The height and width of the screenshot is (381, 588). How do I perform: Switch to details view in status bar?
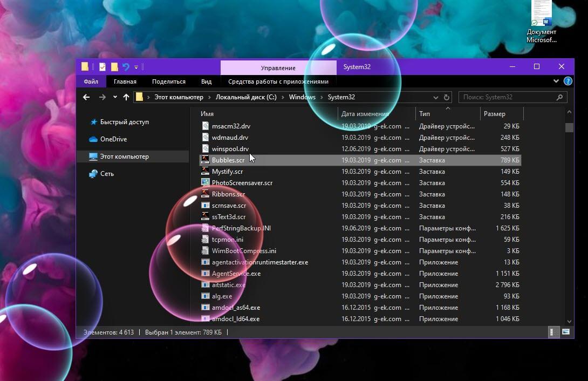coord(552,332)
